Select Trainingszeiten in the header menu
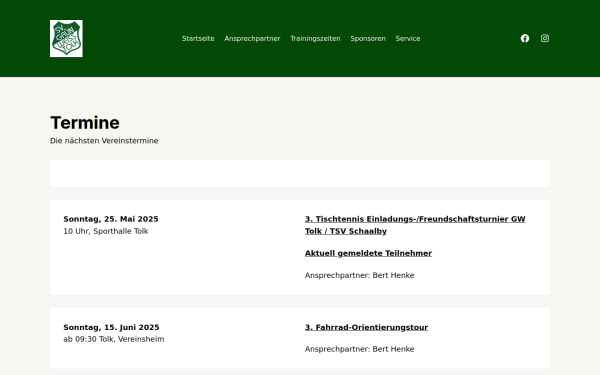 (x=315, y=39)
